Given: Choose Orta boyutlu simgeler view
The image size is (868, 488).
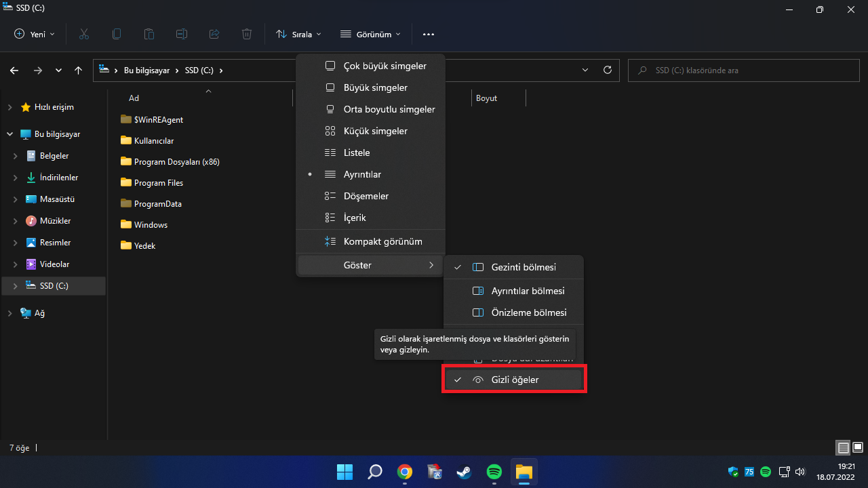Looking at the screenshot, I should (370, 109).
